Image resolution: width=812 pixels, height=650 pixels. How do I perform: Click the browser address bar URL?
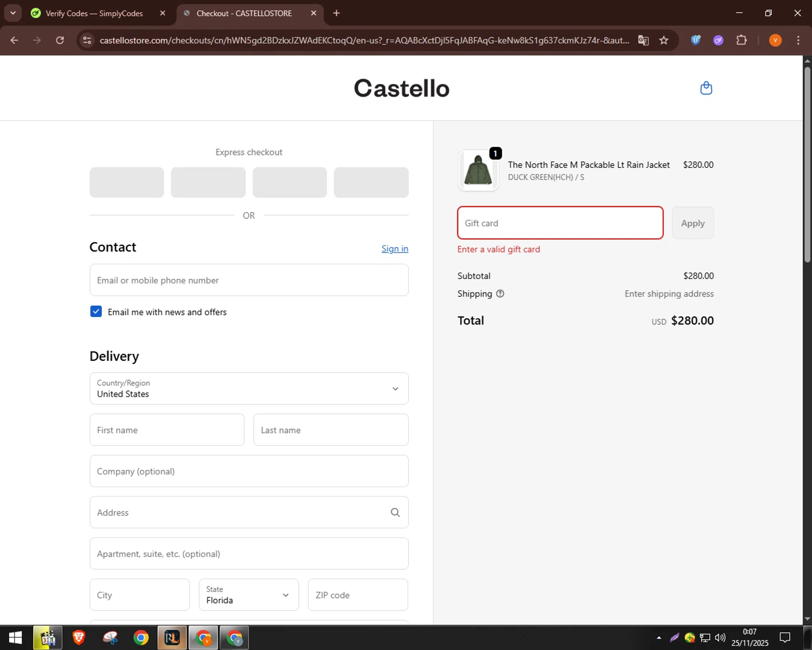tap(364, 40)
